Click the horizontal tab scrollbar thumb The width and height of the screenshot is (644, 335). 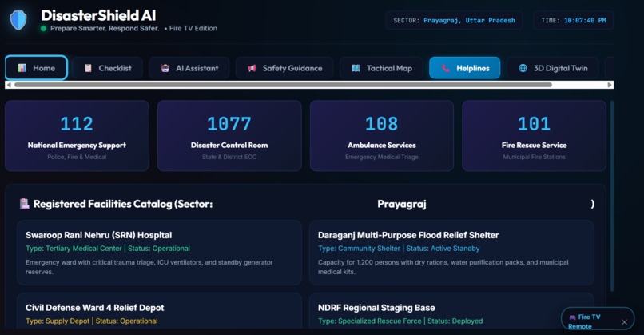(x=283, y=85)
